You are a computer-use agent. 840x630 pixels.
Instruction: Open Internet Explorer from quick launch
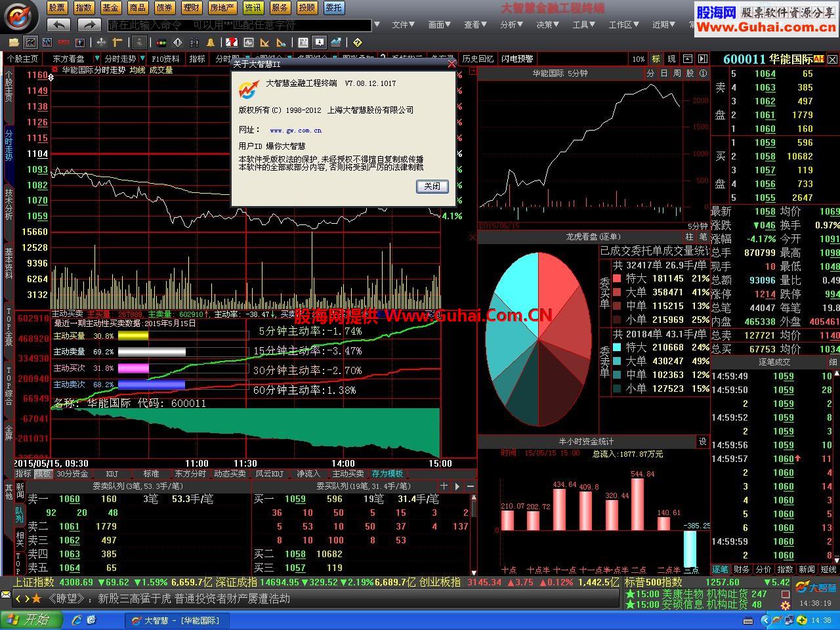point(76,619)
